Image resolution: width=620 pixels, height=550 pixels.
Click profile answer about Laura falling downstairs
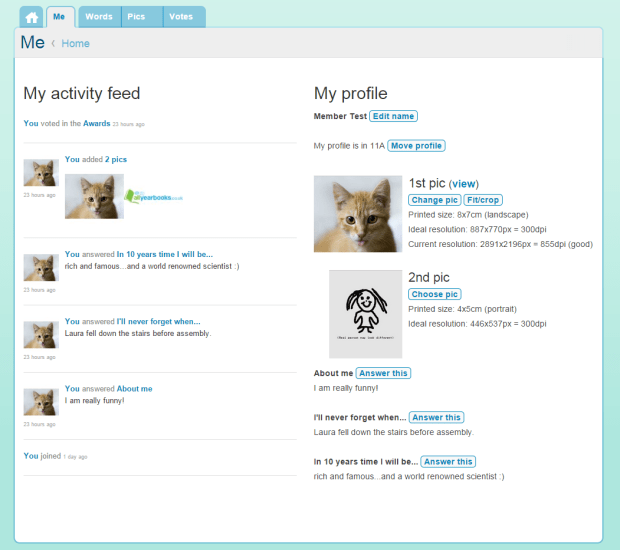(394, 432)
